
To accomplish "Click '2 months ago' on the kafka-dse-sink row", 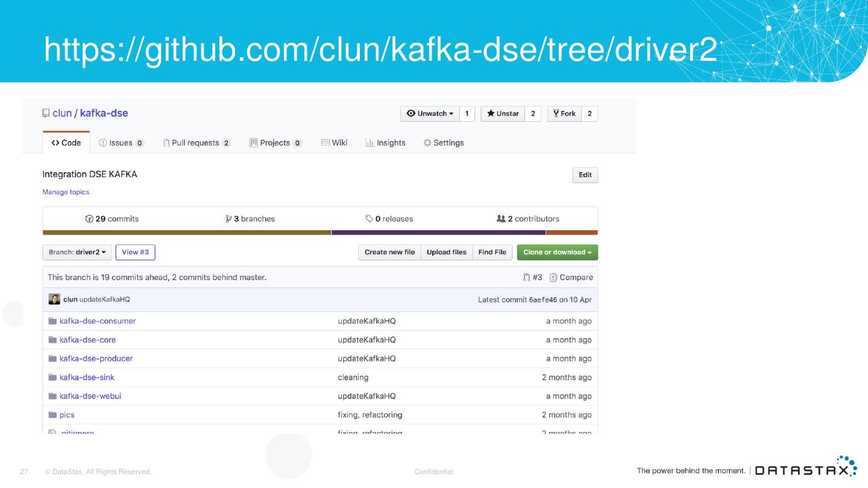I will click(x=567, y=377).
